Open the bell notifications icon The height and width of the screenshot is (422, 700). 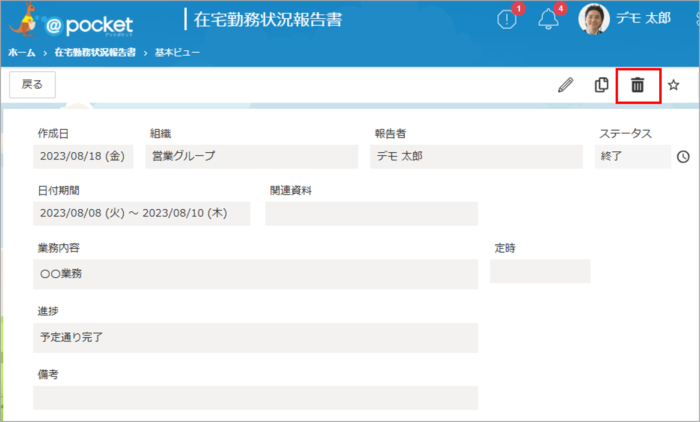click(x=548, y=21)
